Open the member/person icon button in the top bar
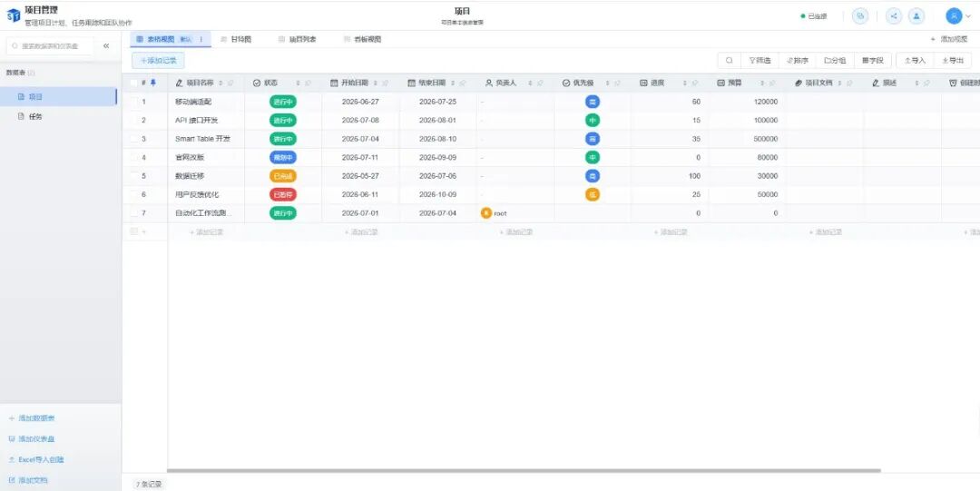Screen dimensions: 980x491 [x=916, y=16]
